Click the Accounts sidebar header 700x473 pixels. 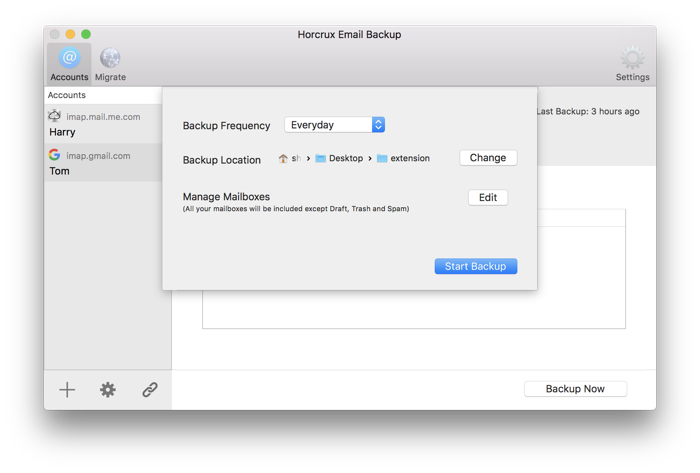pos(103,95)
